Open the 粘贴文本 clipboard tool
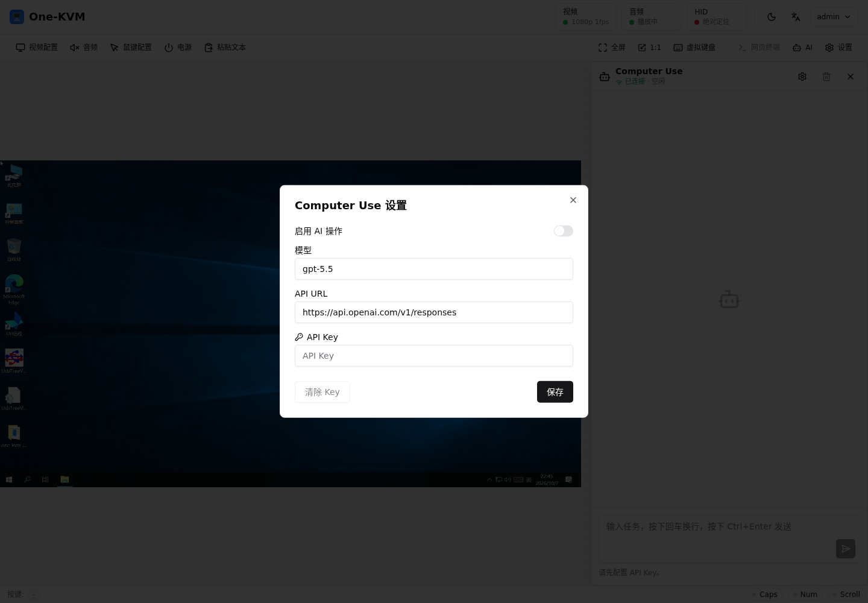 [225, 47]
